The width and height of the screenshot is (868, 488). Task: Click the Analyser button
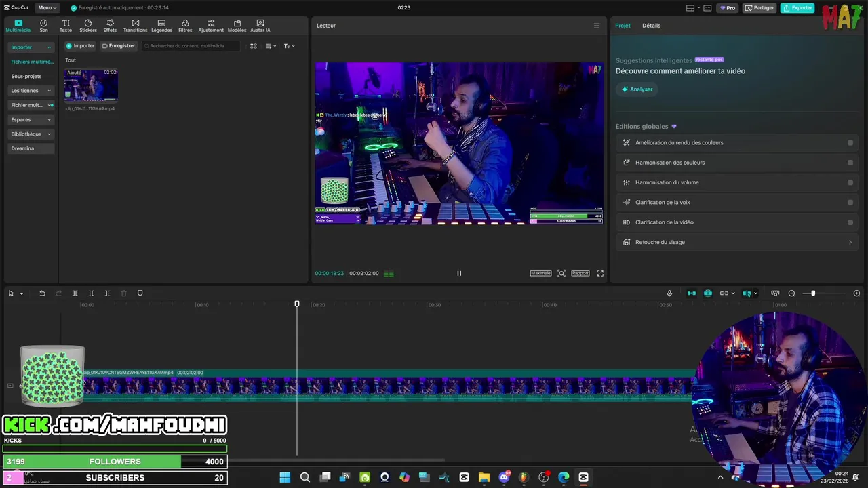(x=637, y=89)
